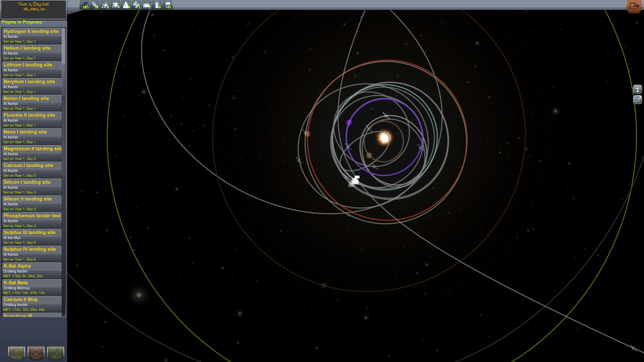Exit the Tracking Station via the orange button
Image resolution: width=644 pixels, height=362 pixels.
click(634, 6)
